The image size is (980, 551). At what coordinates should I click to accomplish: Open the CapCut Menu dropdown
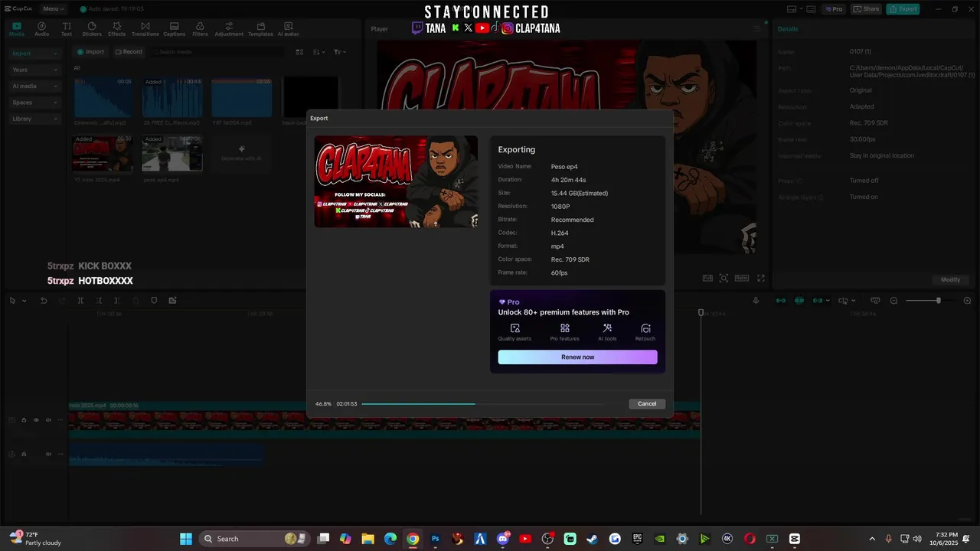point(54,9)
